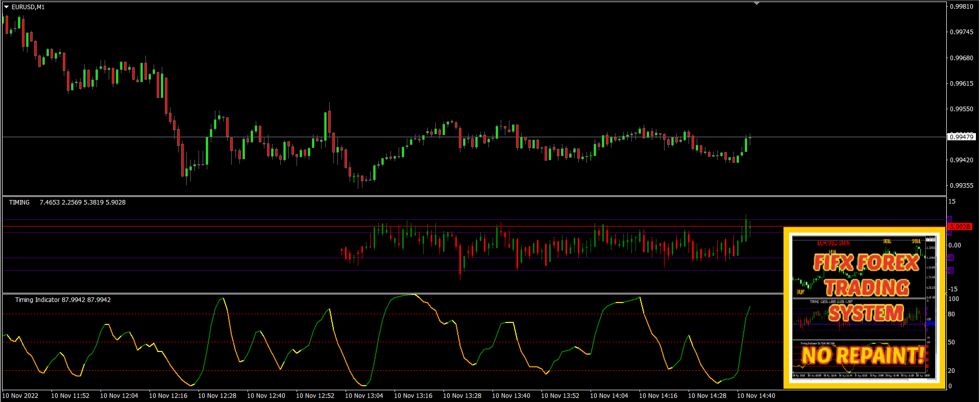Select the purple level -8 marker
The height and width of the screenshot is (402, 980).
(950, 270)
